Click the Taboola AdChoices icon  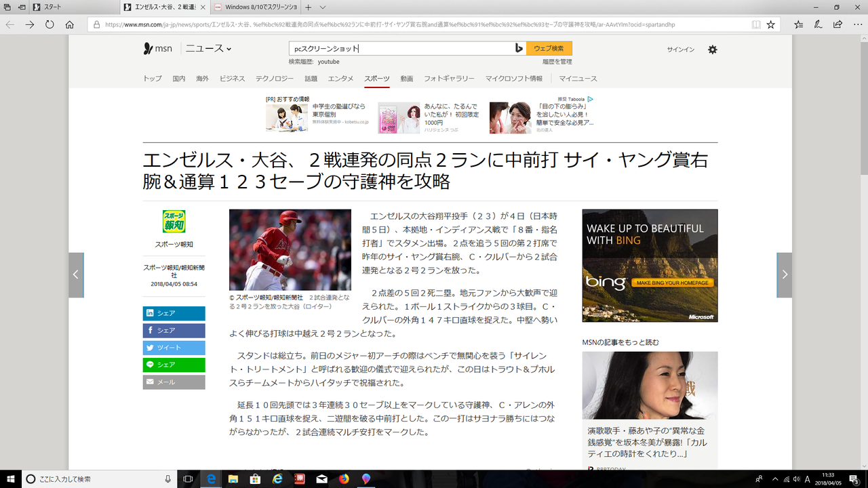click(x=591, y=99)
